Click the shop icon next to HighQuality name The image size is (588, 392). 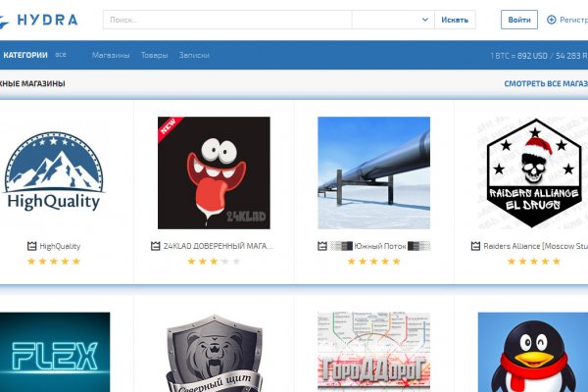(31, 246)
